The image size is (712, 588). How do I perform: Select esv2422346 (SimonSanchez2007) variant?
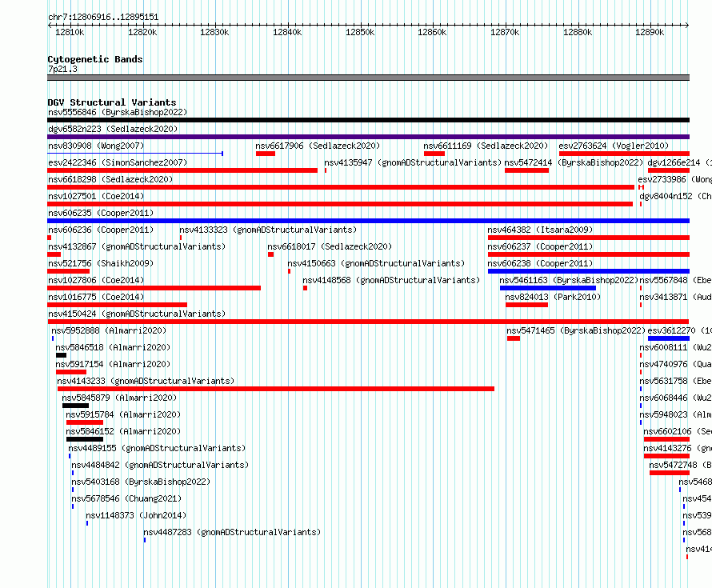click(x=118, y=162)
